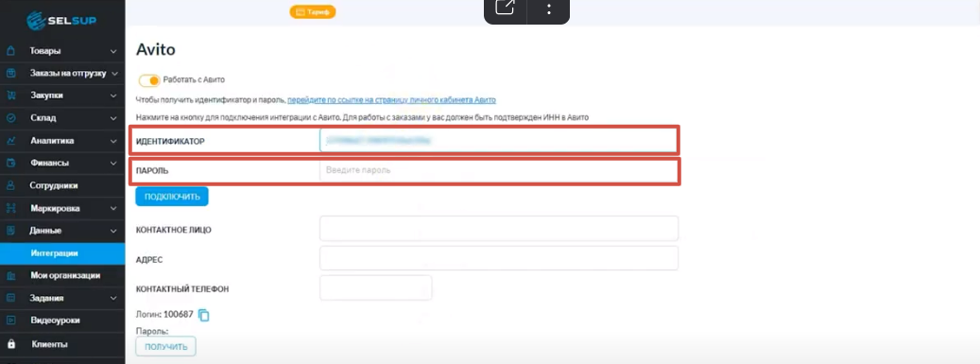This screenshot has height=364, width=980.
Task: Click the ИДЕНТИФИКАТОР input field
Action: tap(499, 141)
